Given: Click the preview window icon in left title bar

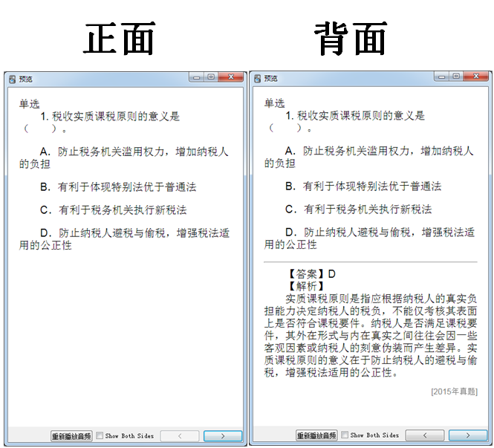Looking at the screenshot, I should 13,79.
